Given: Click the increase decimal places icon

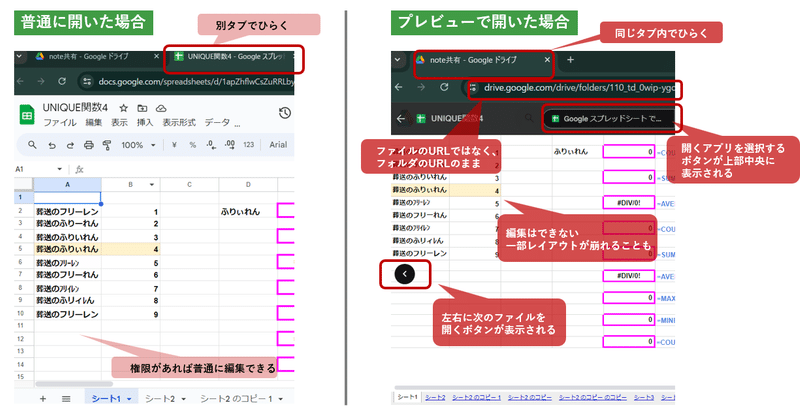Looking at the screenshot, I should [x=230, y=145].
